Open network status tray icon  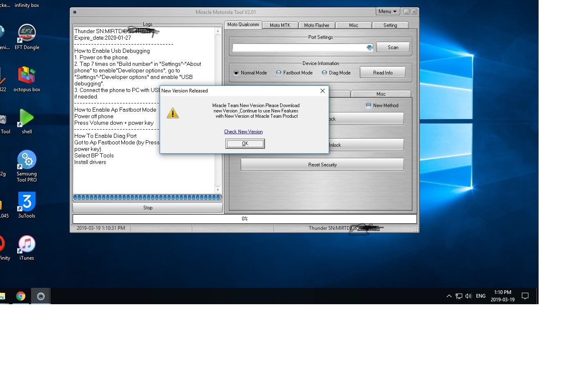click(x=459, y=296)
